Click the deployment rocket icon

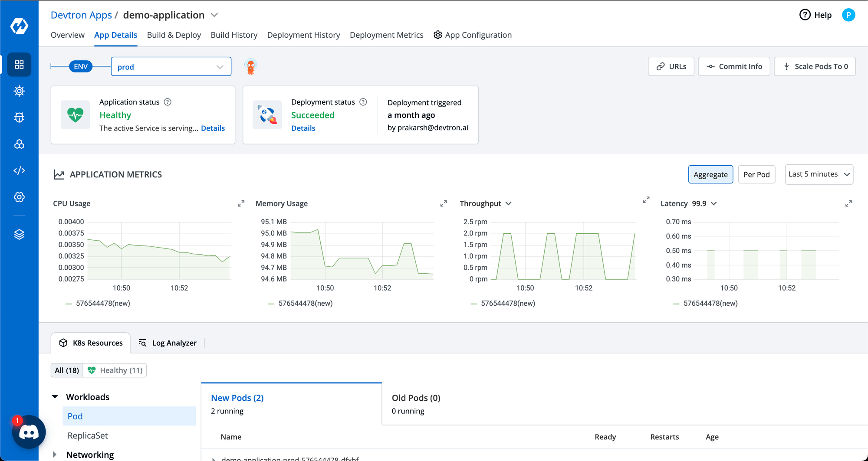tap(267, 115)
